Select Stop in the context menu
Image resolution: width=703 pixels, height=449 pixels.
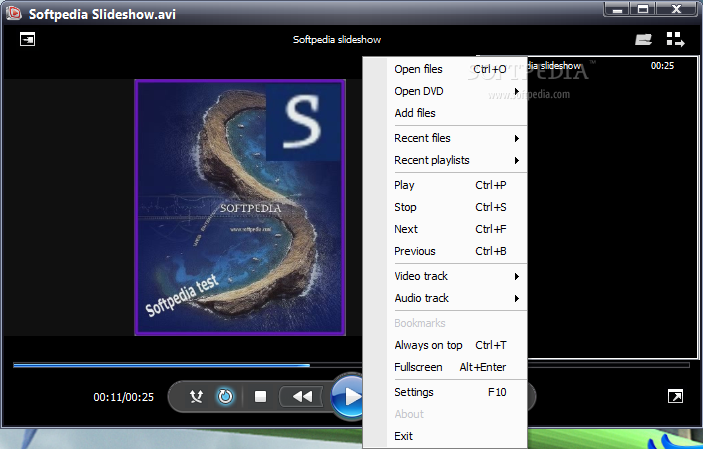456,207
